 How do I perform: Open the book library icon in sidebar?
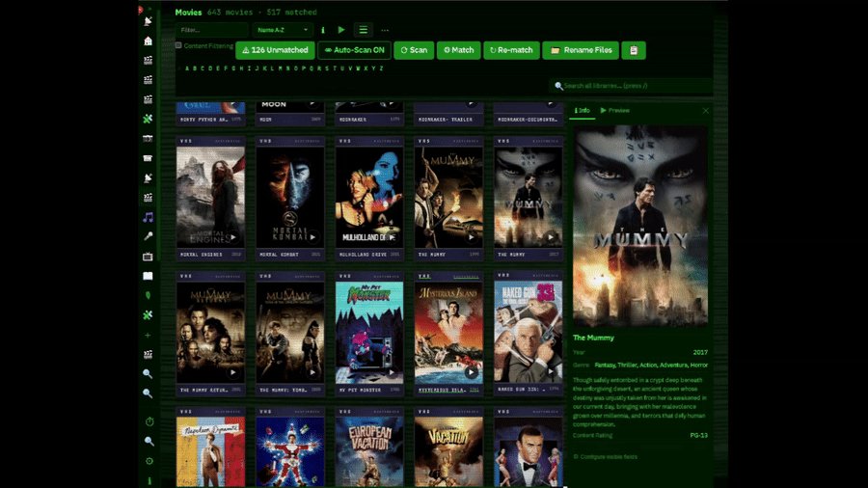tap(148, 276)
